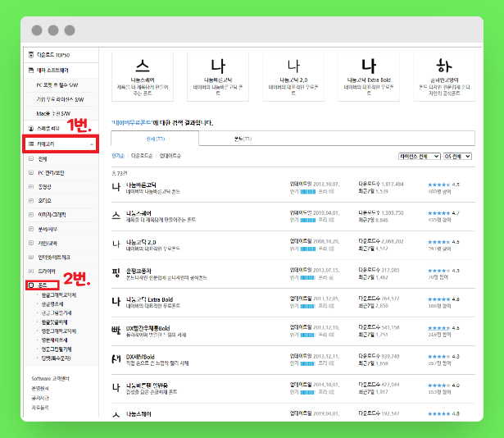Expand the 이미지/그래픽 category

[x=31, y=215]
